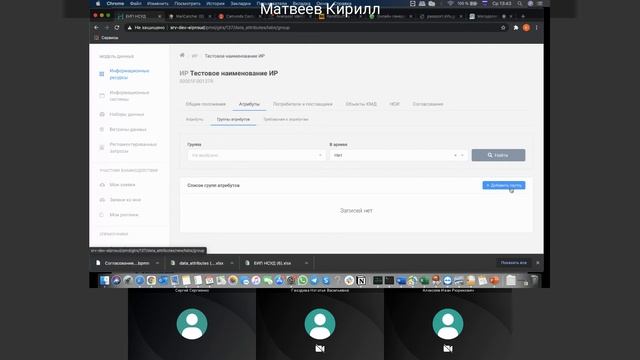
Task: Select the Атрибуты sub-tab
Action: tap(194, 120)
